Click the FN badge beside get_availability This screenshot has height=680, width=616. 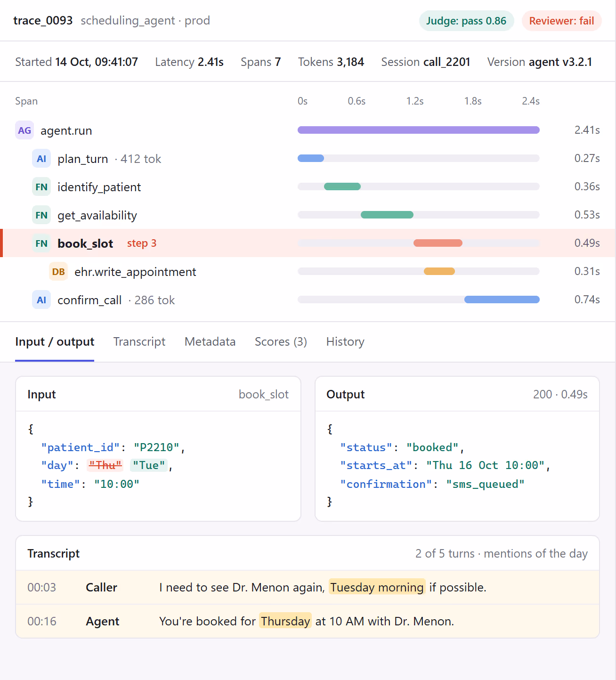[41, 215]
